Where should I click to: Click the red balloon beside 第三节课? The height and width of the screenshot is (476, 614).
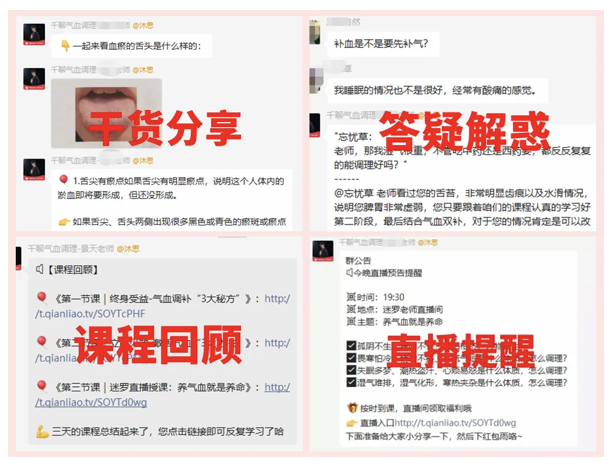click(42, 386)
